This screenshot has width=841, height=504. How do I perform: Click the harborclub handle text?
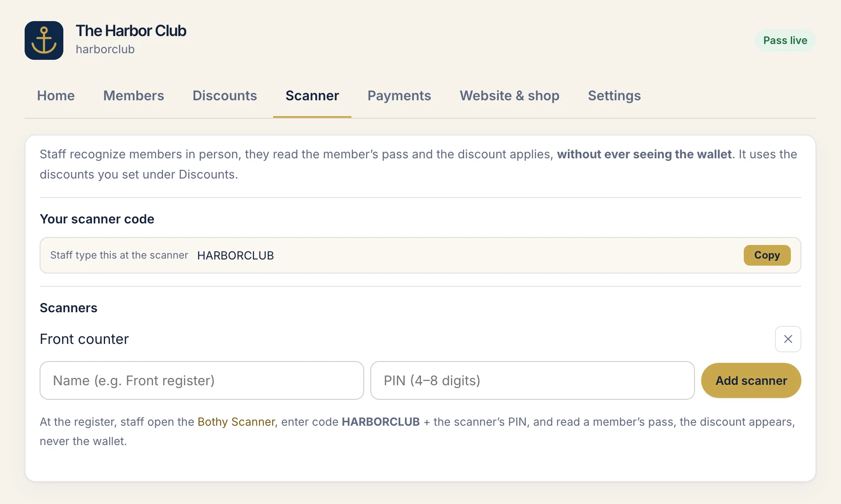(x=105, y=49)
